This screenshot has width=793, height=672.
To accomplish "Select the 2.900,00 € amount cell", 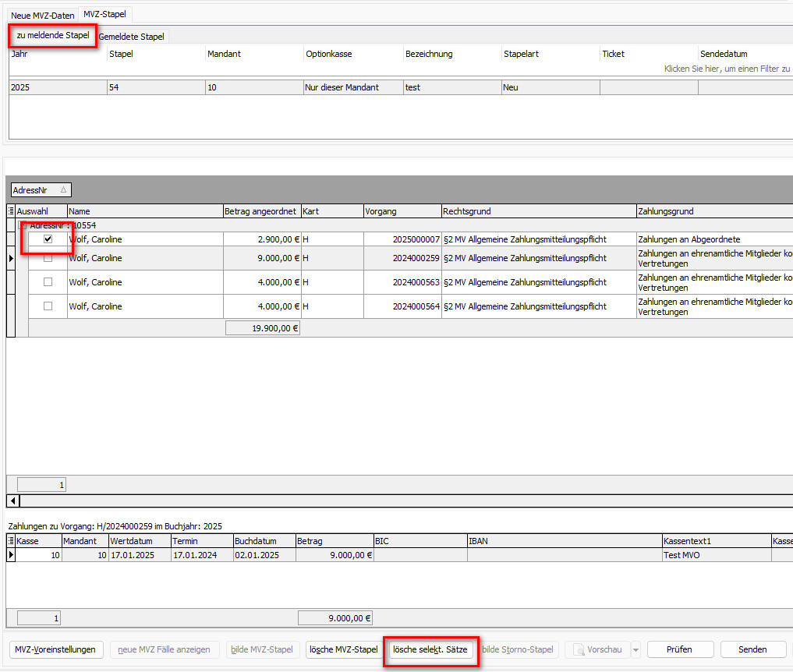I will pos(262,239).
